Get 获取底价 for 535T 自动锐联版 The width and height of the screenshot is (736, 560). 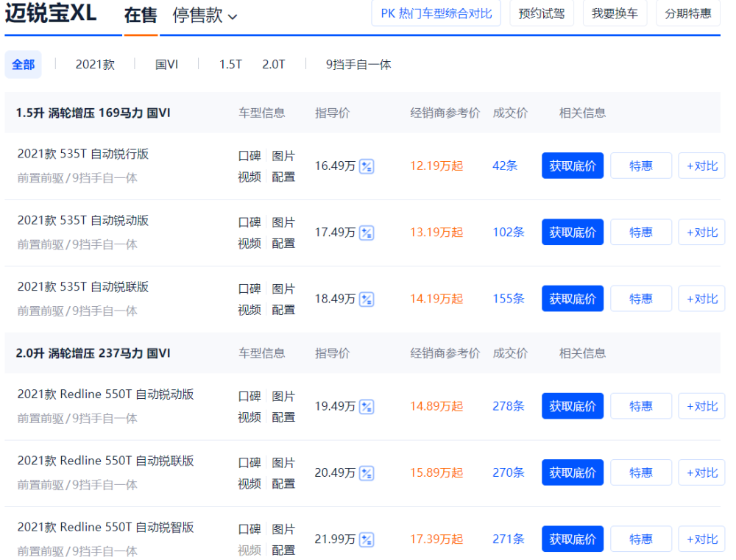tap(572, 299)
